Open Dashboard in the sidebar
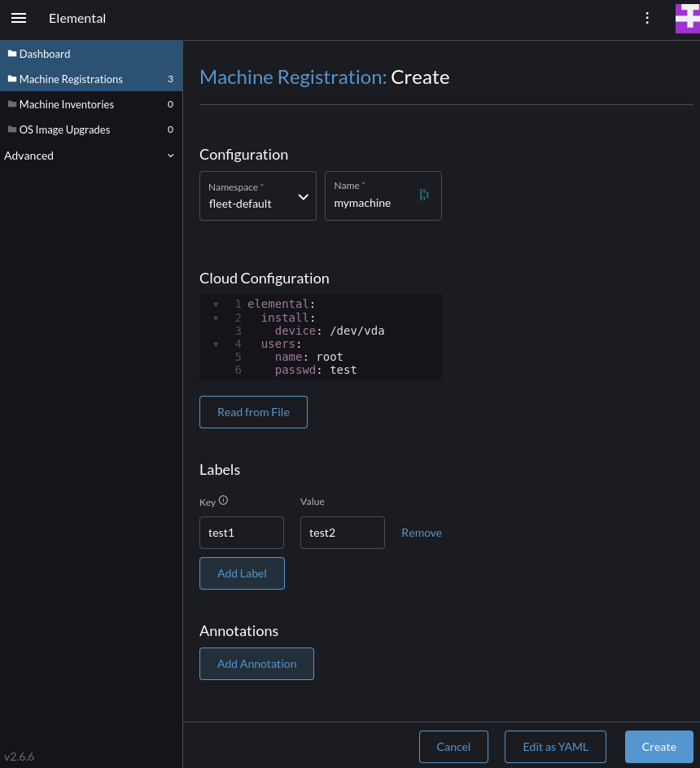The height and width of the screenshot is (768, 700). click(91, 54)
